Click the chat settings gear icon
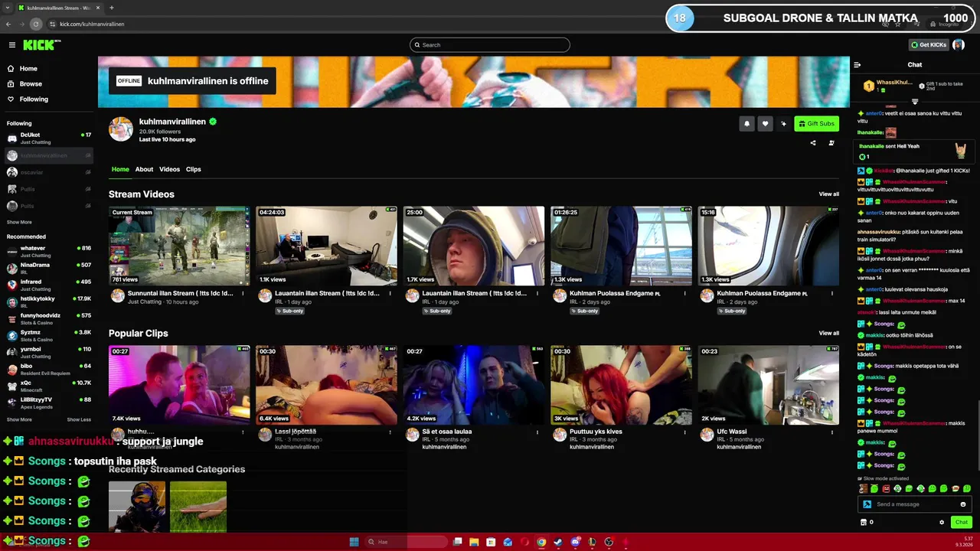980x551 pixels. [x=942, y=522]
